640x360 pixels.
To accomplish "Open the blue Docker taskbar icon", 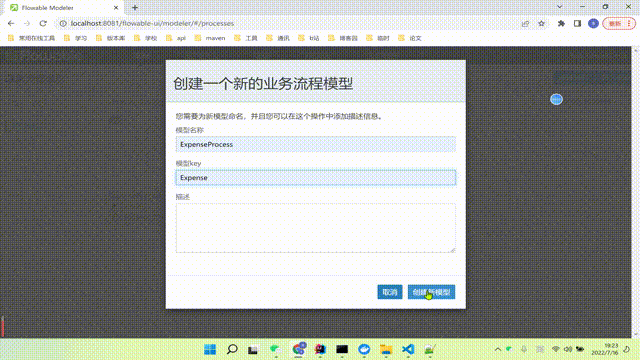I will click(x=364, y=349).
